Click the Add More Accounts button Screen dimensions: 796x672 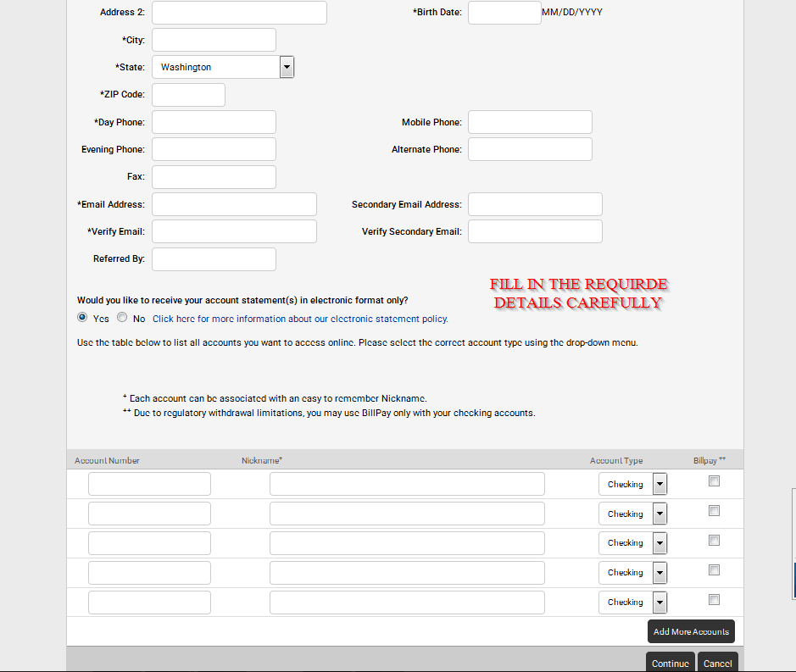pos(691,630)
